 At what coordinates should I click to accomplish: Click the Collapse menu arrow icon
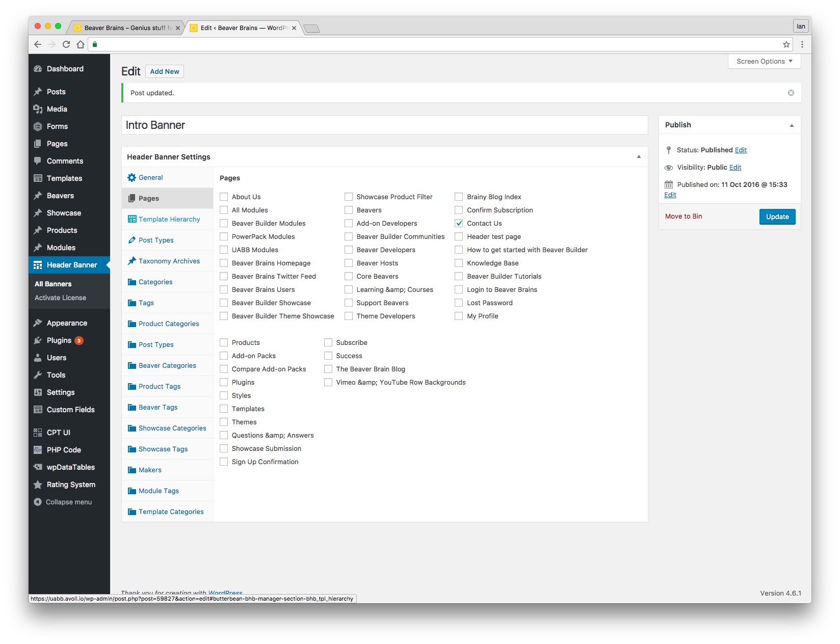click(x=38, y=502)
